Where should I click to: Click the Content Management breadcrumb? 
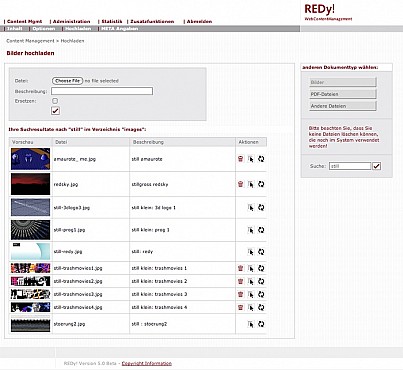coord(30,41)
